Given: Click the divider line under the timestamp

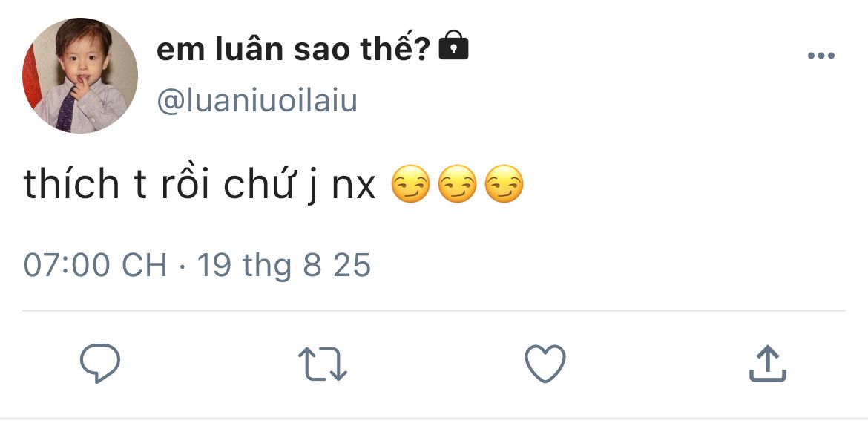Looking at the screenshot, I should [x=433, y=311].
